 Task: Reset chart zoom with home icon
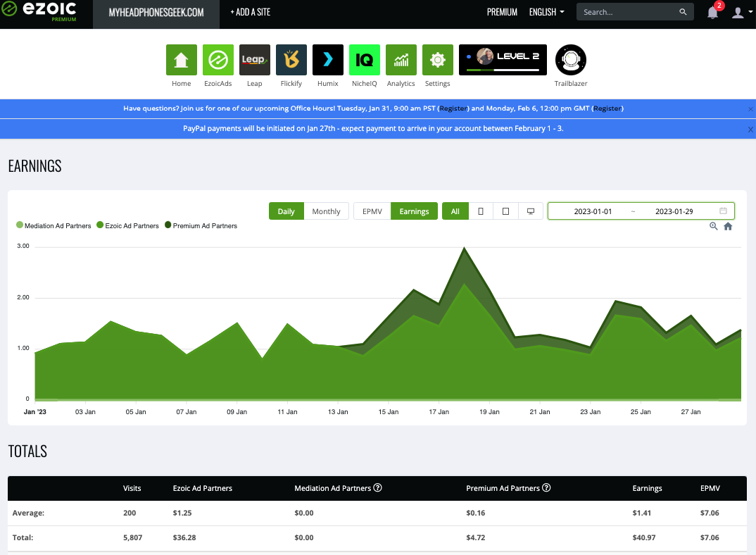pos(728,226)
